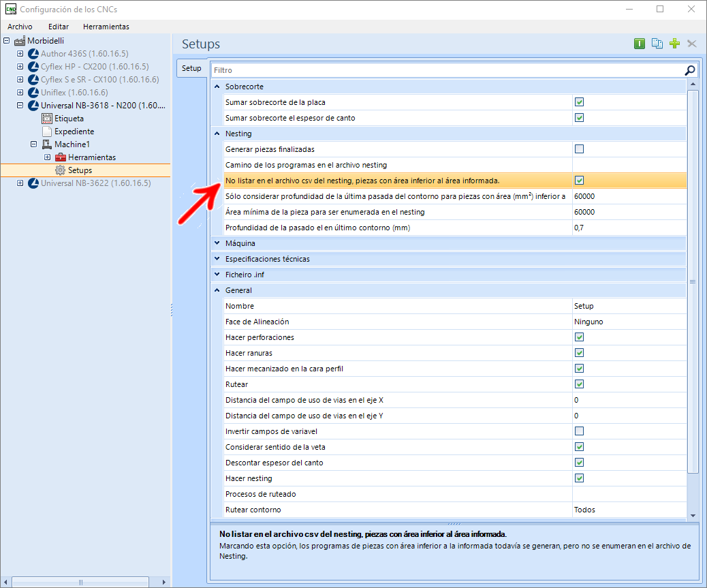Viewport: 707px width, 588px height.
Task: Click the green add setup plus icon
Action: pyautogui.click(x=674, y=44)
